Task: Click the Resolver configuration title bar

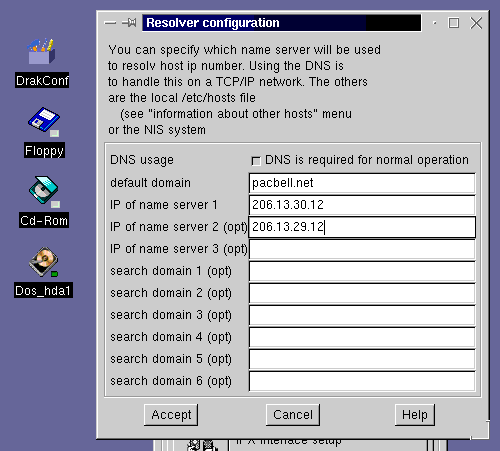Action: click(282, 23)
